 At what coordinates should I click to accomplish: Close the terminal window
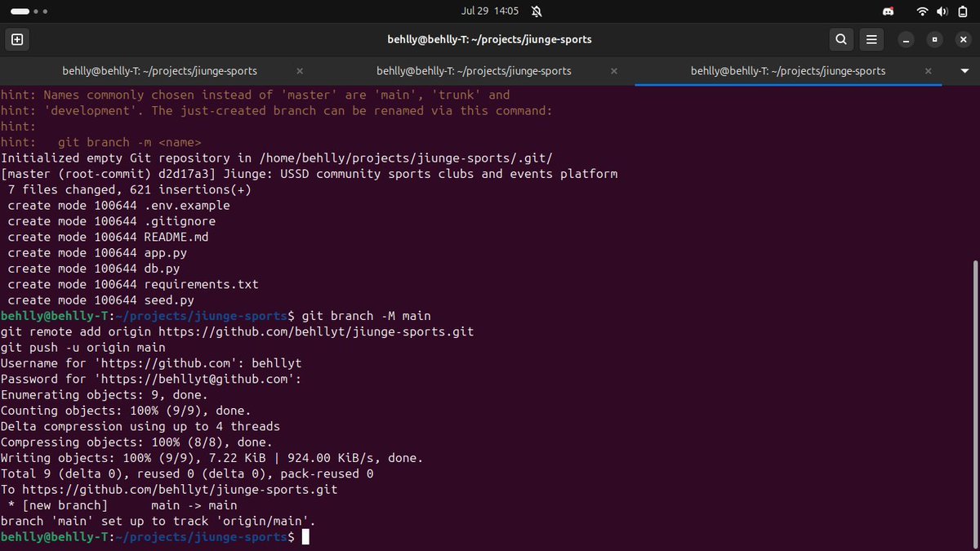[x=962, y=39]
